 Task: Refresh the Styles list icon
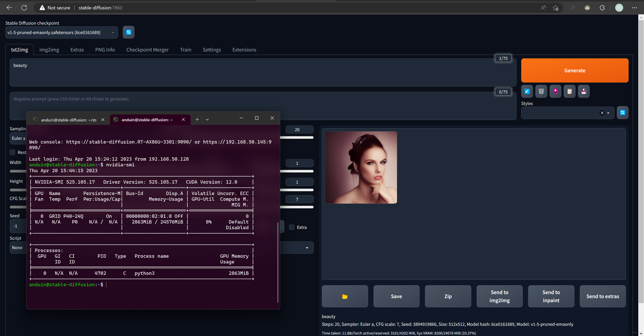622,113
